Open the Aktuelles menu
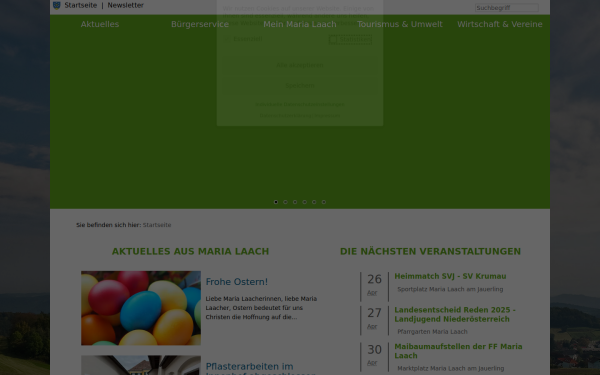Screen dimensions: 600x375 point(100,24)
